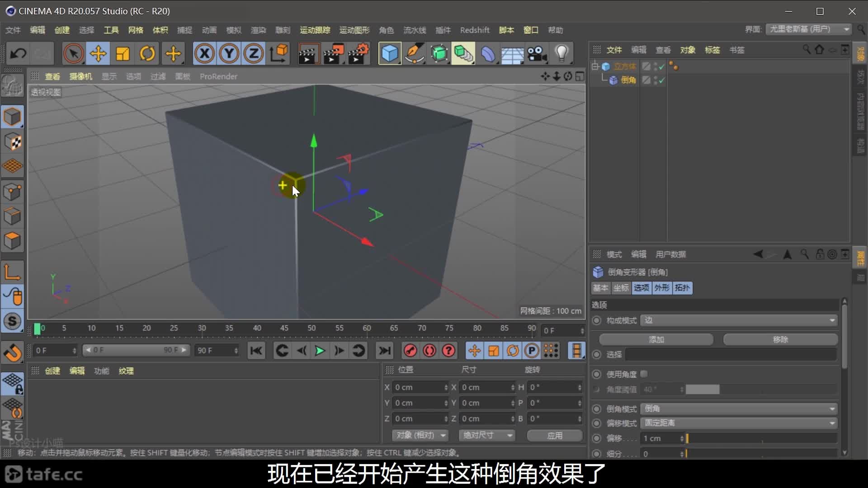Play the animation forward
The image size is (868, 488).
click(320, 351)
